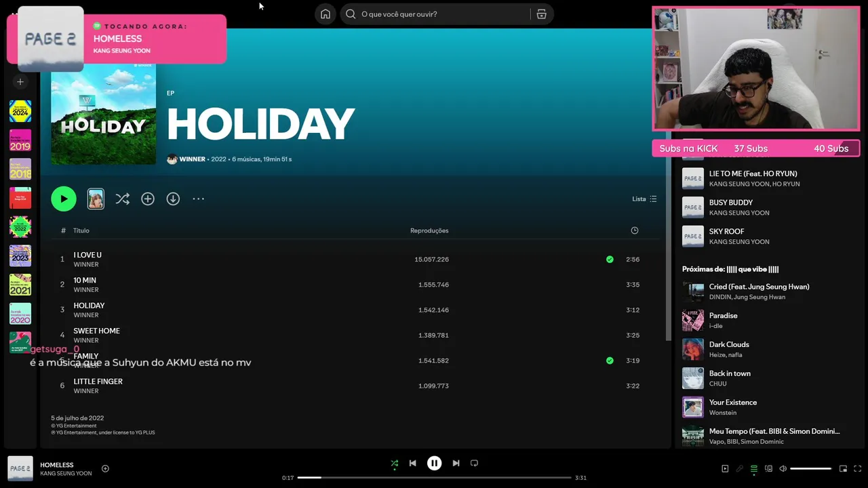The image size is (868, 488).
Task: Pause the current song HOMELESS
Action: [434, 464]
